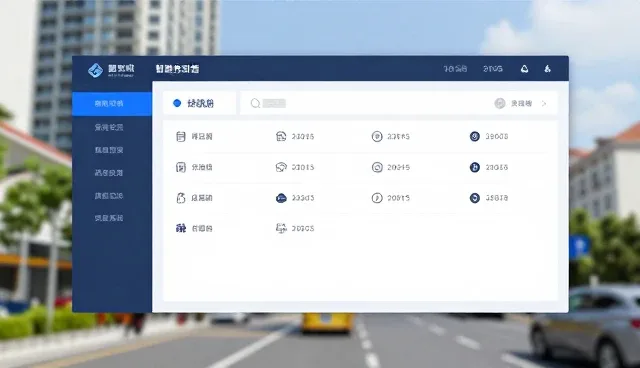The height and width of the screenshot is (368, 640).
Task: Click the label next to the monitor-people icon
Action: pyautogui.click(x=303, y=228)
